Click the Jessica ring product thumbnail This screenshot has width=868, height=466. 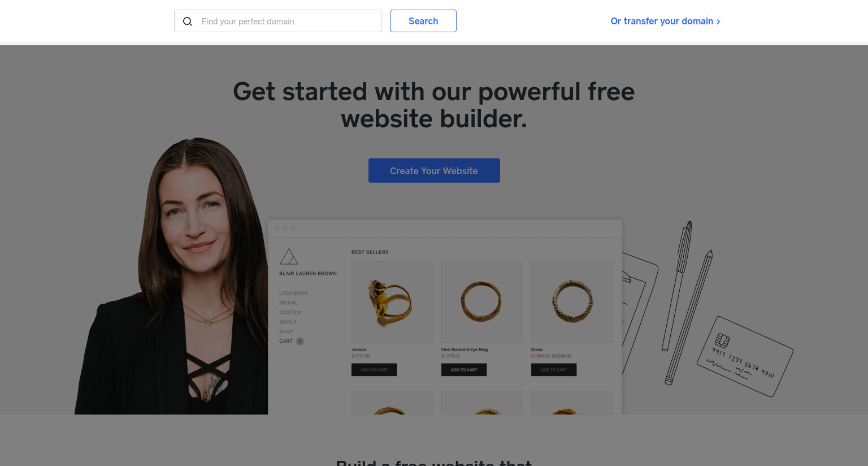pyautogui.click(x=392, y=301)
